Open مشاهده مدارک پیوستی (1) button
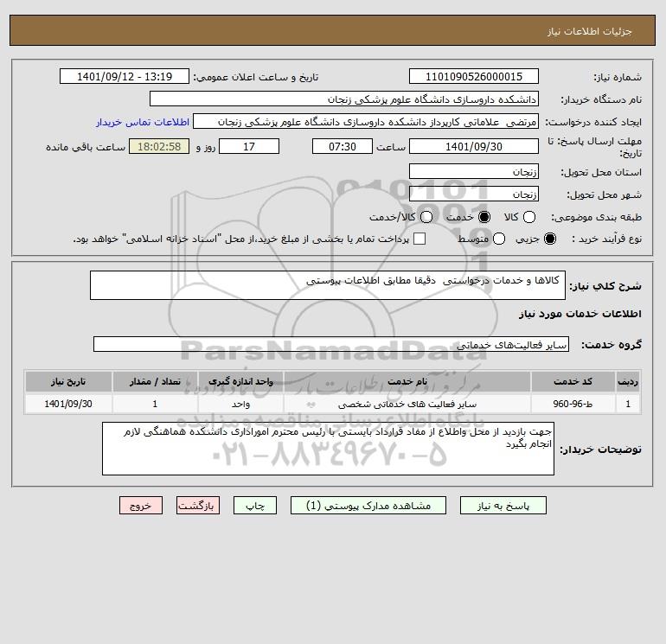This screenshot has width=666, height=644. pyautogui.click(x=368, y=506)
